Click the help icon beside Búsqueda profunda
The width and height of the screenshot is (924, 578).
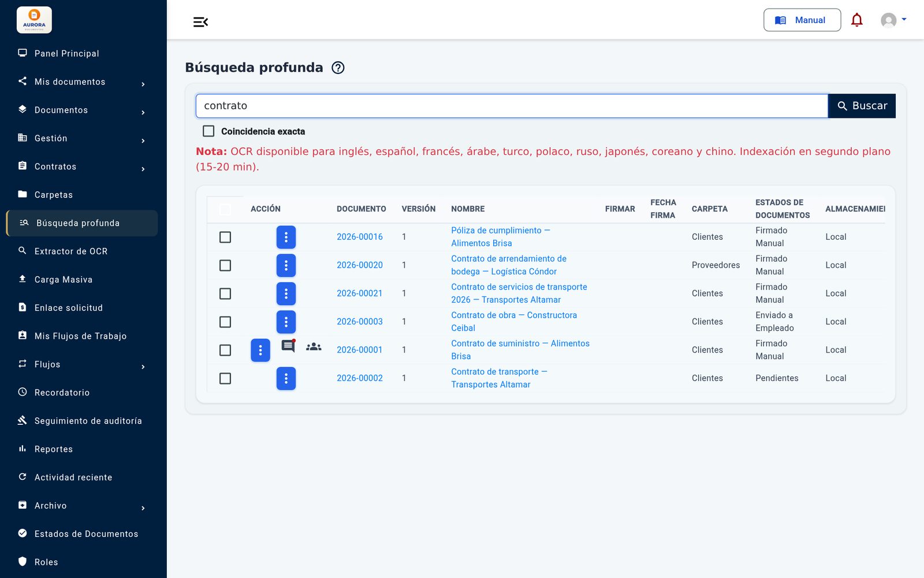pyautogui.click(x=338, y=68)
